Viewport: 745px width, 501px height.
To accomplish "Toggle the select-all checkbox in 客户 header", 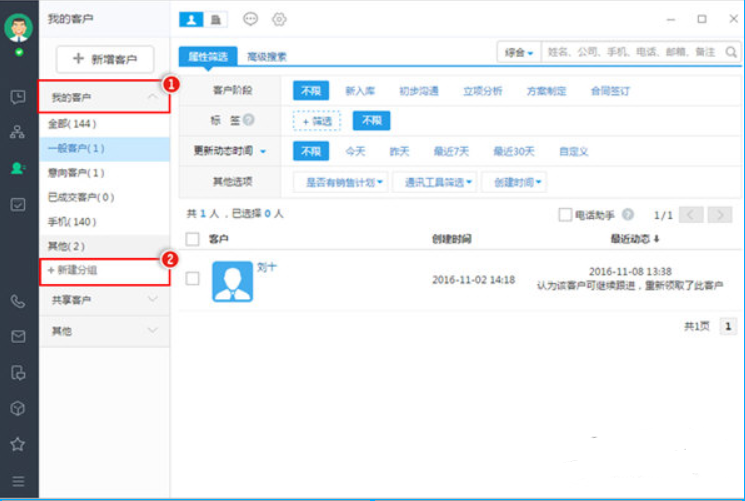I will click(193, 240).
